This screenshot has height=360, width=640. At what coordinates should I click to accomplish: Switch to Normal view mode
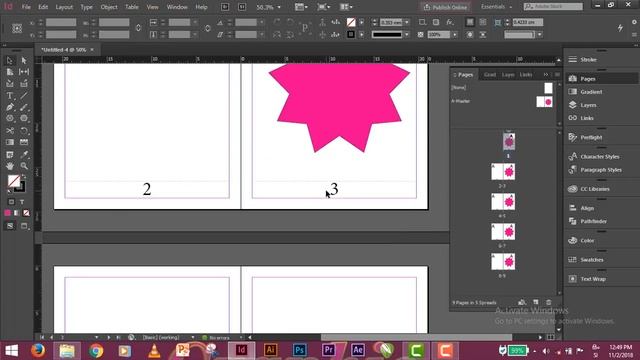(x=10, y=226)
